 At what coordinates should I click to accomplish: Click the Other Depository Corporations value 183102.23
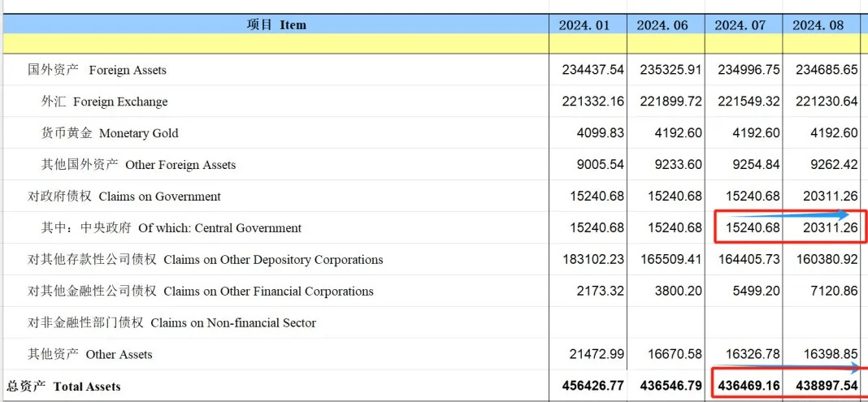click(x=592, y=260)
